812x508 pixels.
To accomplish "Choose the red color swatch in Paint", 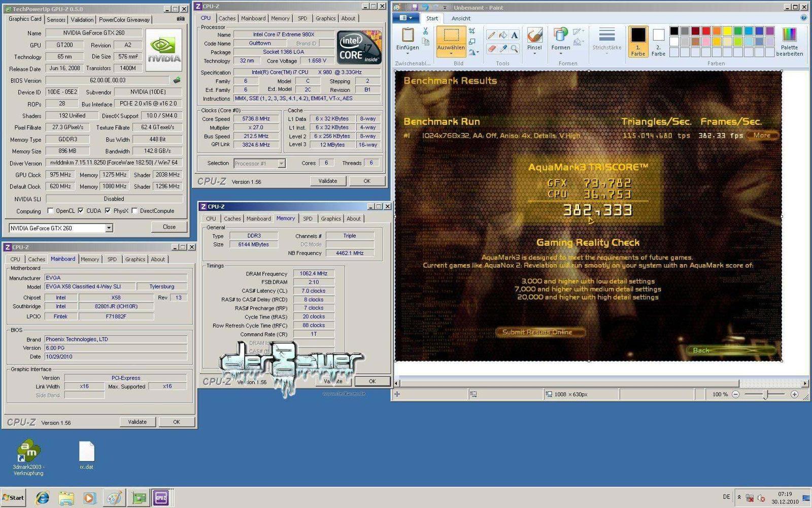I will pyautogui.click(x=706, y=31).
